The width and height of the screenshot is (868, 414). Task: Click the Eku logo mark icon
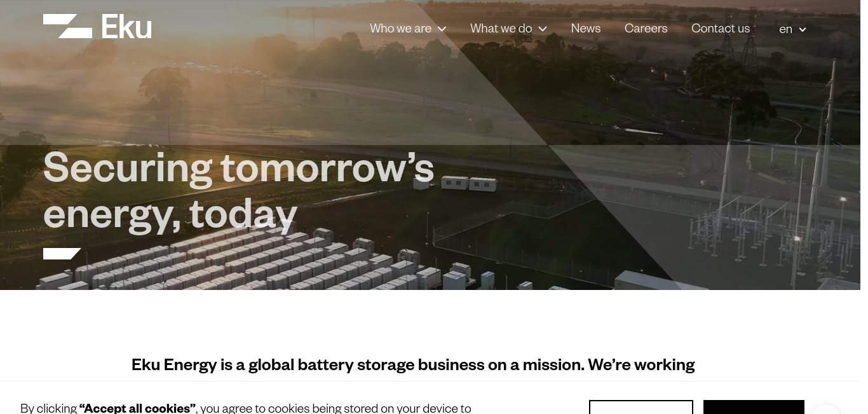[x=67, y=26]
